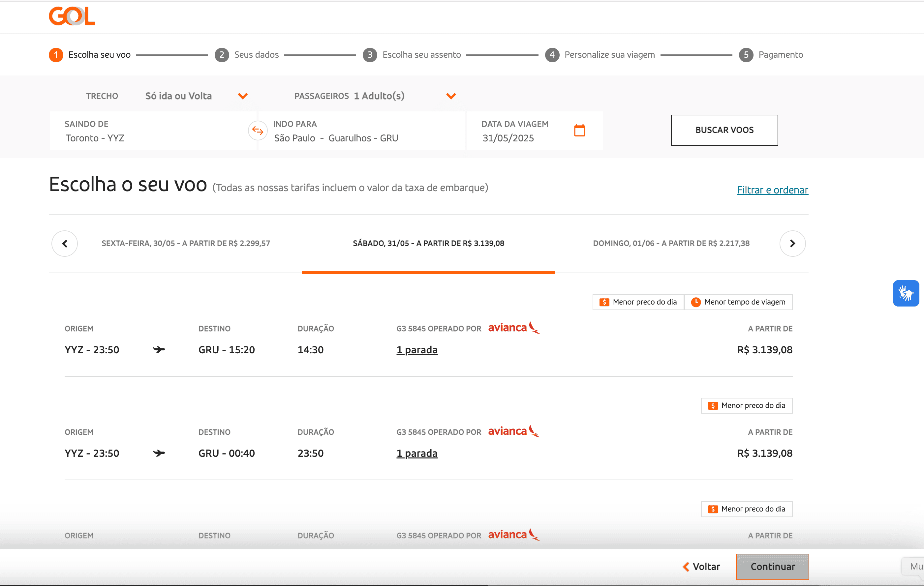Click the GOL logo
This screenshot has width=924, height=586.
click(x=72, y=16)
